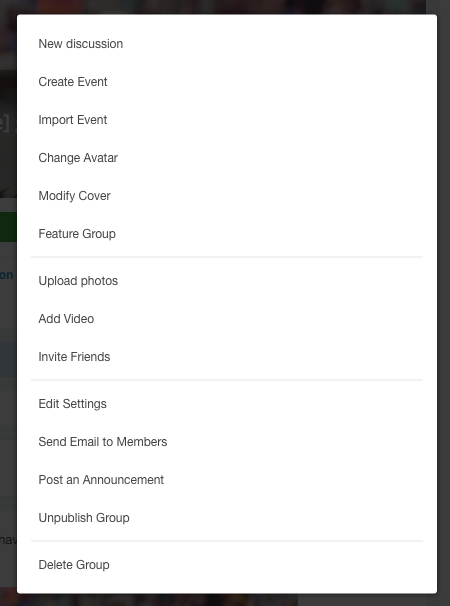
Task: Click the word Avatar in the menu
Action: click(x=101, y=158)
